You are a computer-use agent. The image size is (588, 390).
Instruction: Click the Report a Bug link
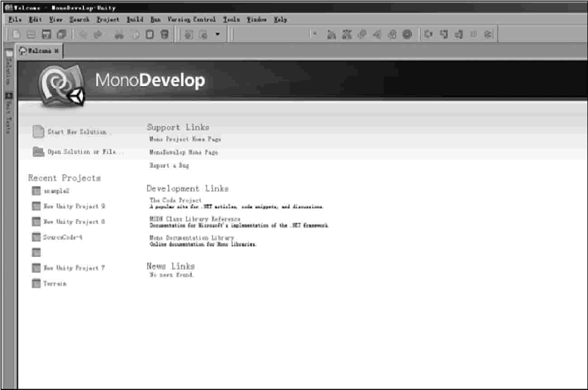tap(169, 166)
